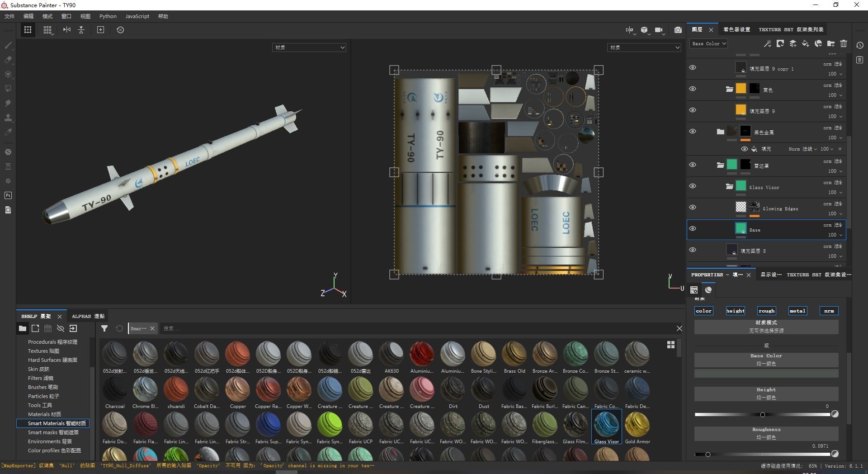868x474 pixels.
Task: Open the 2D viewport 材质 dropdown
Action: tap(644, 47)
